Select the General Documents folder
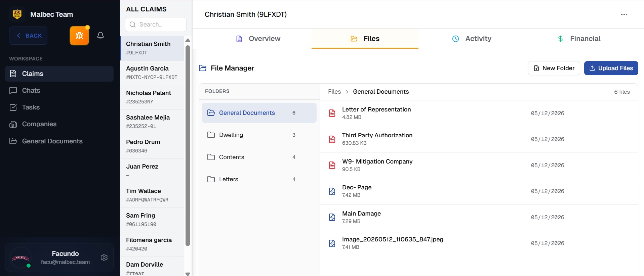This screenshot has height=276, width=644. point(259,113)
